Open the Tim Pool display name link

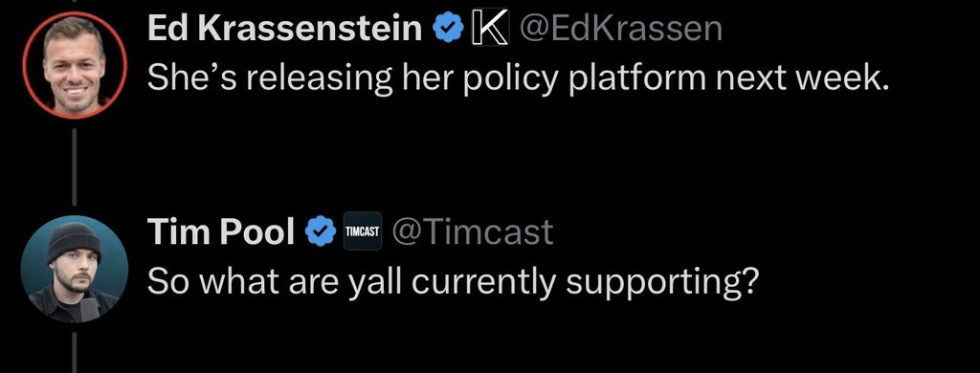pos(221,231)
